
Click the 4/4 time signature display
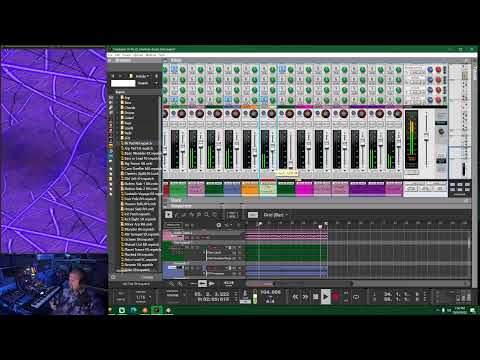coord(270,301)
